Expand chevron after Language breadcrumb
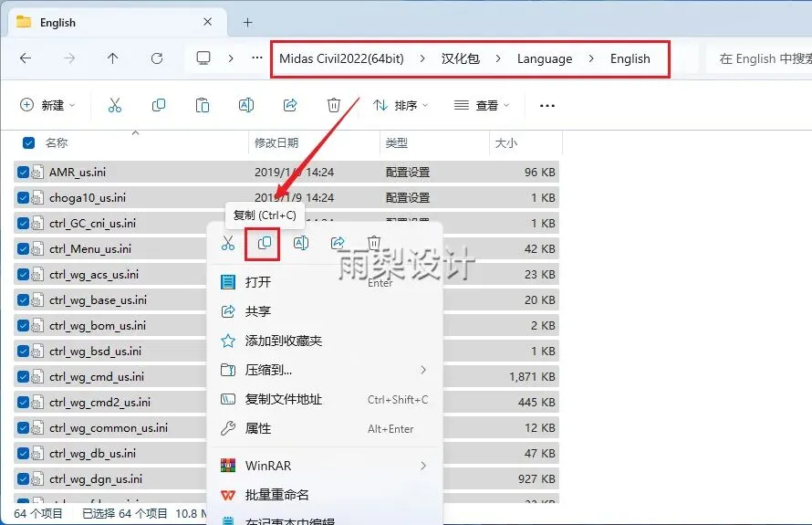 tap(591, 58)
